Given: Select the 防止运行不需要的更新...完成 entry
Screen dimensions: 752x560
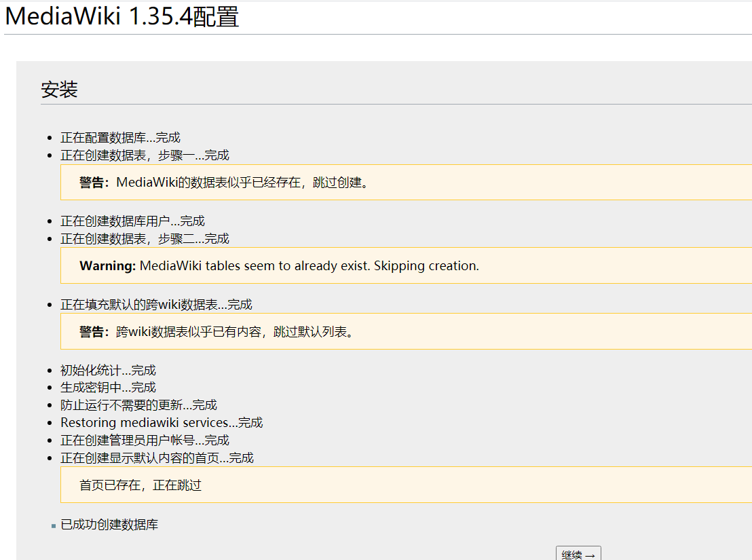Looking at the screenshot, I should tap(138, 405).
